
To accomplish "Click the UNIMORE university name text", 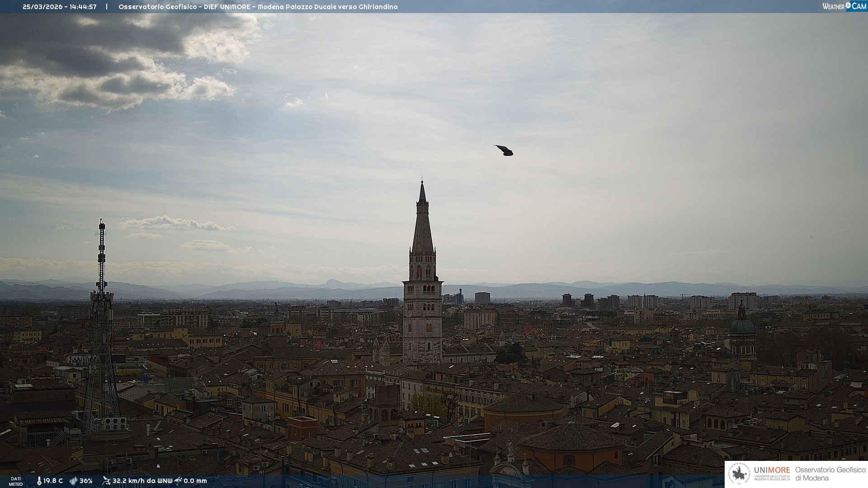I will tap(772, 470).
